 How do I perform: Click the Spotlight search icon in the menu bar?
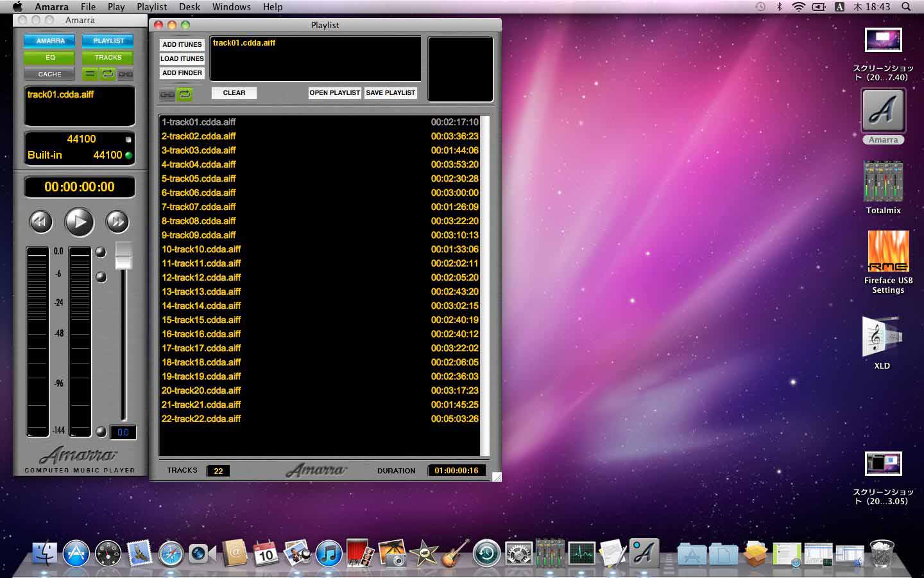pos(906,6)
